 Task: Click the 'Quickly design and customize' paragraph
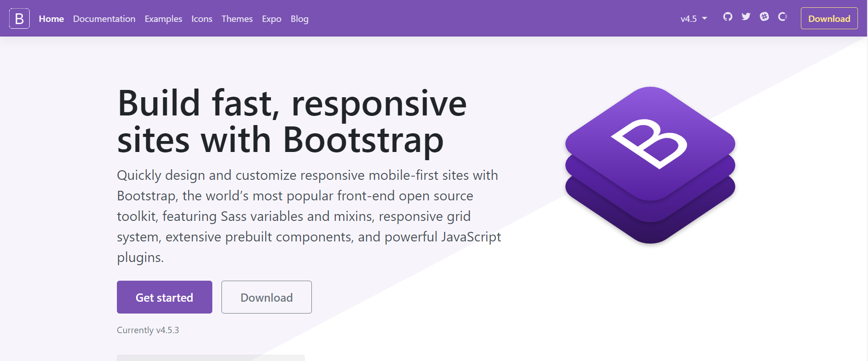click(309, 216)
